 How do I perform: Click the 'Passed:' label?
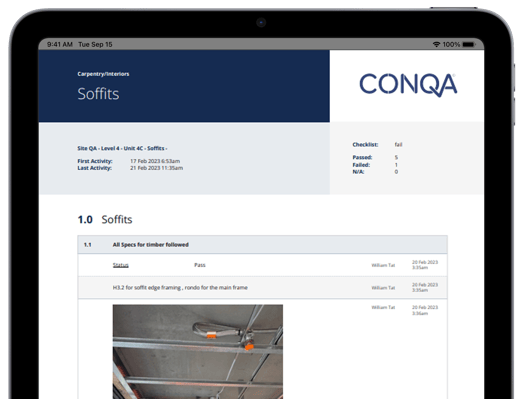pyautogui.click(x=362, y=157)
